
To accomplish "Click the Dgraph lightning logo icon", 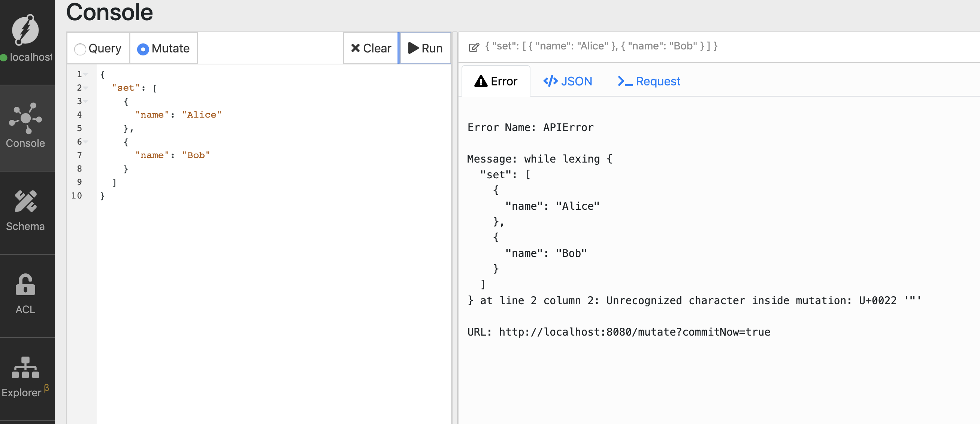I will click(25, 30).
